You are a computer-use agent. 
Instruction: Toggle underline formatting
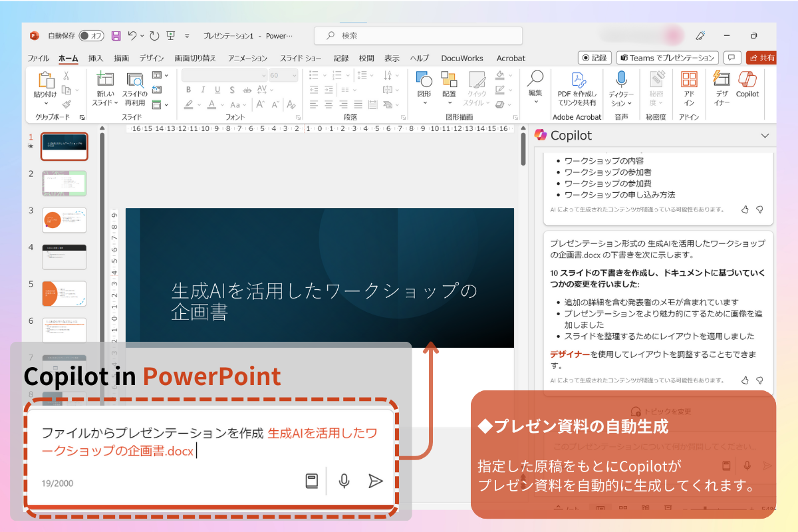(216, 90)
